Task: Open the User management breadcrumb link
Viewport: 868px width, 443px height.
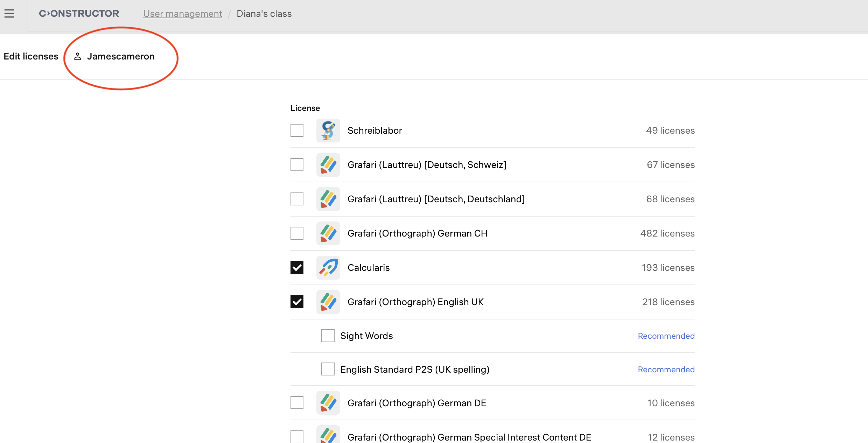Action: pyautogui.click(x=182, y=14)
